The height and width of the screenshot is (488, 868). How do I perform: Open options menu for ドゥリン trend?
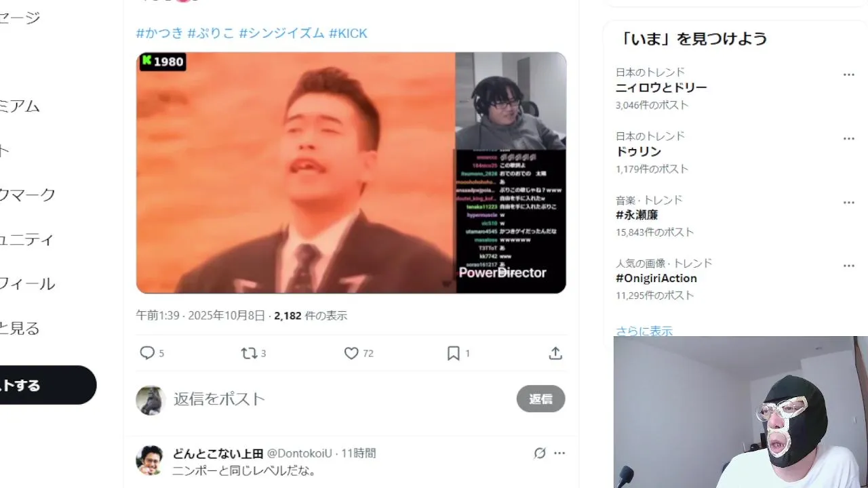pyautogui.click(x=849, y=138)
